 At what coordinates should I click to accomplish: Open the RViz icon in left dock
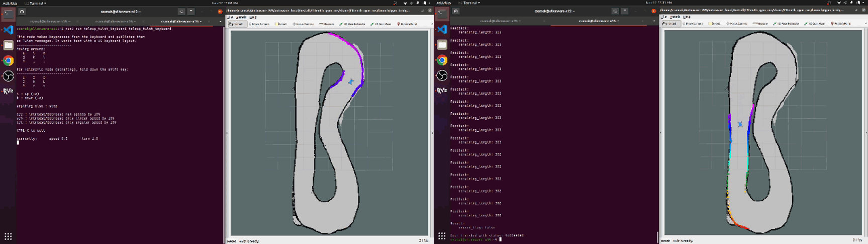[x=8, y=91]
